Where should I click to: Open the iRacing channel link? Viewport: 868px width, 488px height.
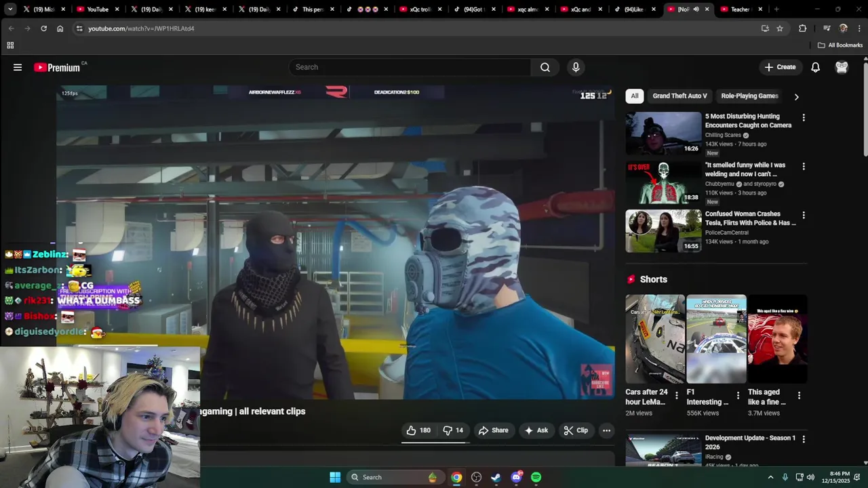pyautogui.click(x=714, y=457)
